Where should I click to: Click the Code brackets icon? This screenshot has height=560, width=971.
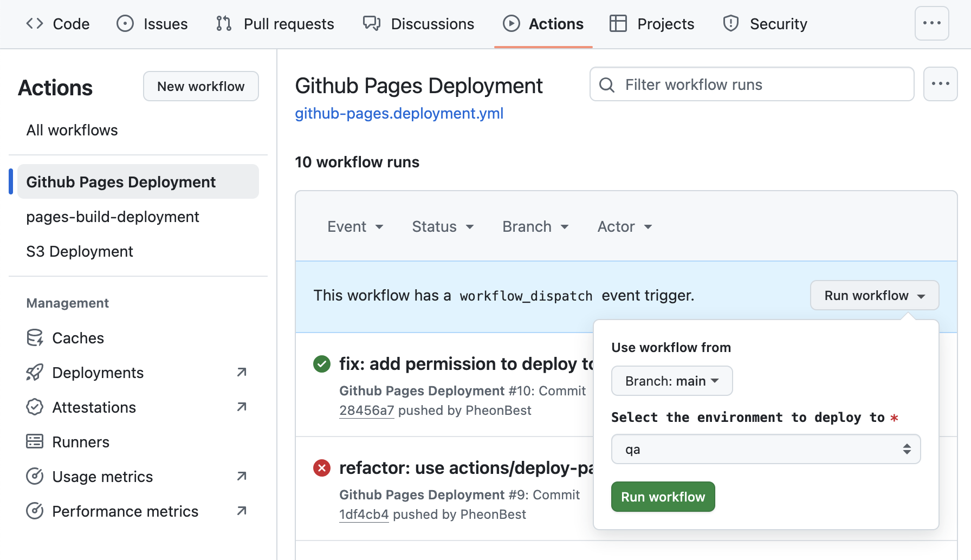[35, 23]
